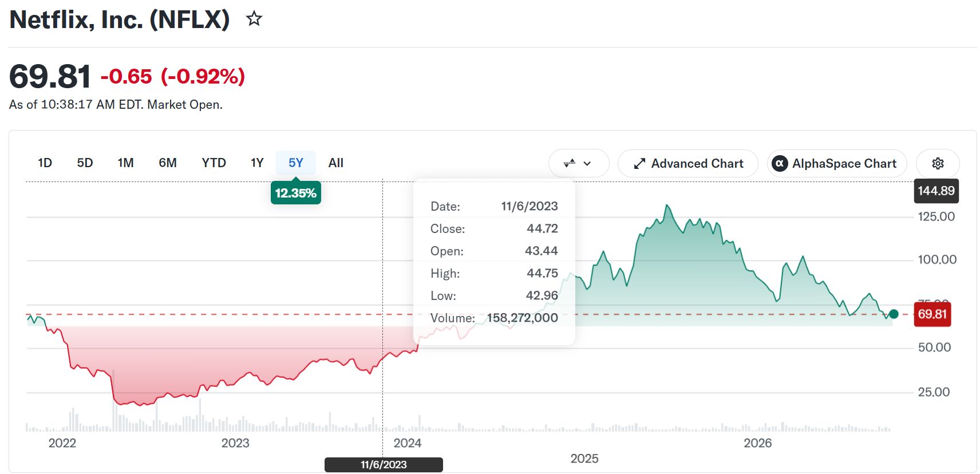Click the 2025 x-axis label
The image size is (980, 474).
click(x=584, y=459)
